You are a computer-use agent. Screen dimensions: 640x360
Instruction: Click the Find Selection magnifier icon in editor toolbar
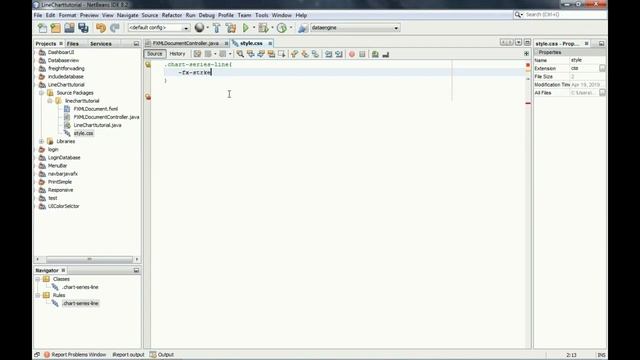[x=240, y=54]
